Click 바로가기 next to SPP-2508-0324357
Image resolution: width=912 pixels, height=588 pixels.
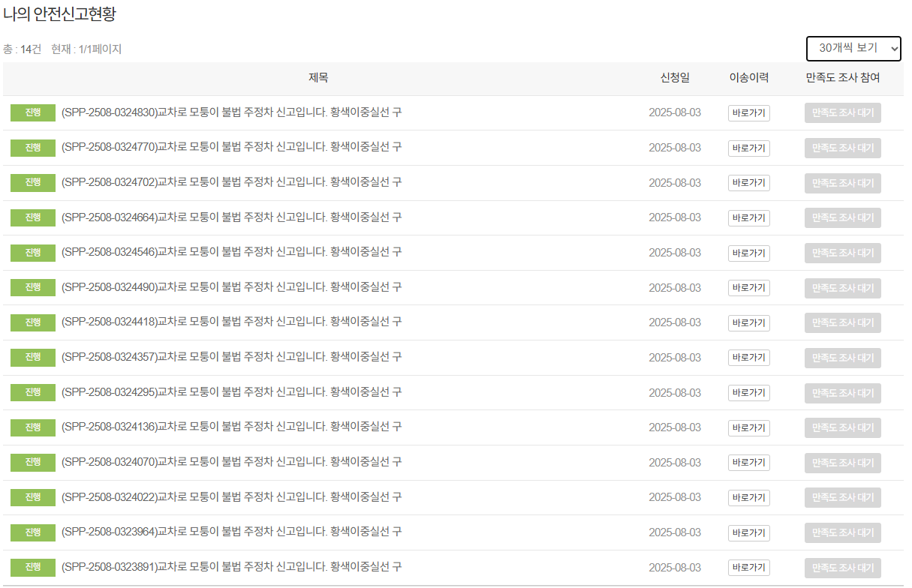coord(748,358)
